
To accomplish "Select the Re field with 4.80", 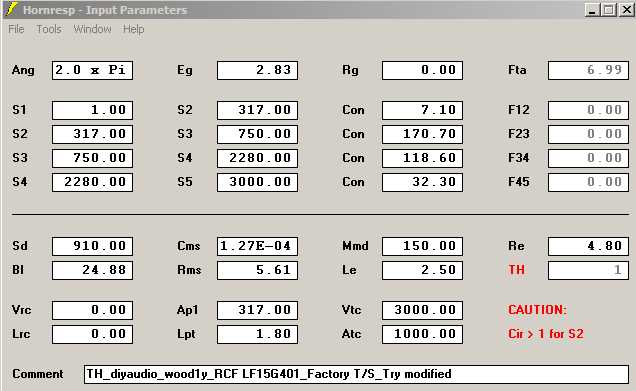I will [x=588, y=246].
